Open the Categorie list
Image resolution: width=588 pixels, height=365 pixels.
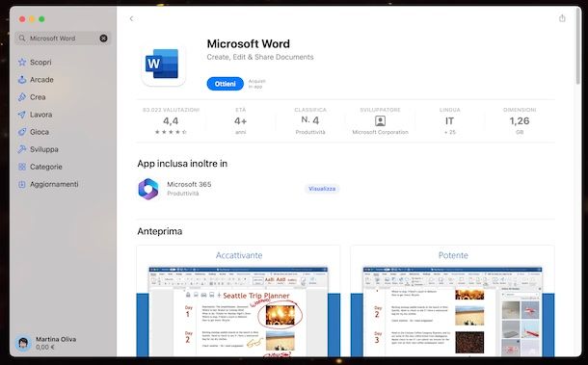pyautogui.click(x=45, y=167)
